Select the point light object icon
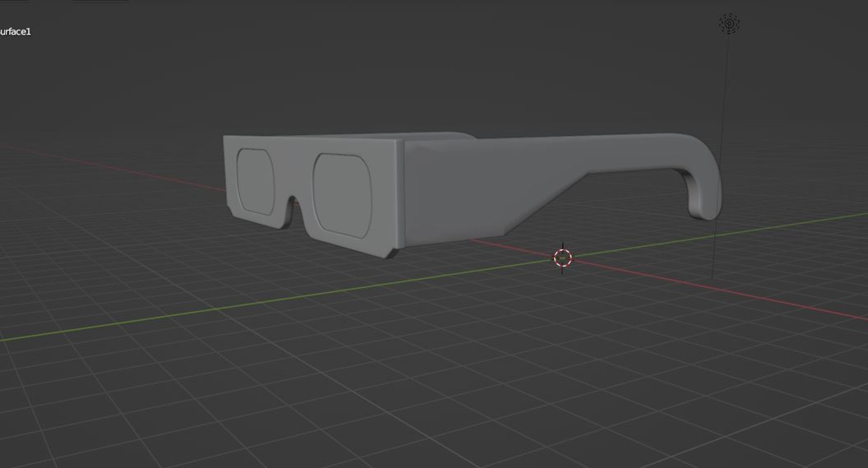The height and width of the screenshot is (468, 868). tap(729, 24)
